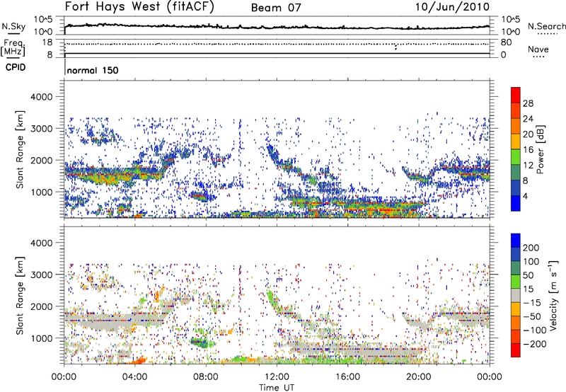This screenshot has height=392, width=566.
Task: Click the '200' label on Velocity colorbar
Action: tap(531, 248)
